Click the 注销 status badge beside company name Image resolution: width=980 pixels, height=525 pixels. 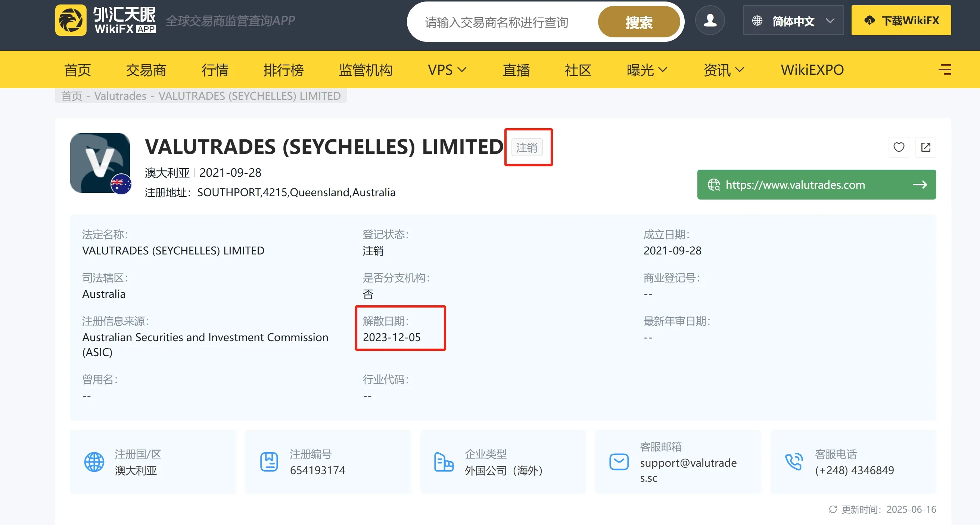pos(526,147)
